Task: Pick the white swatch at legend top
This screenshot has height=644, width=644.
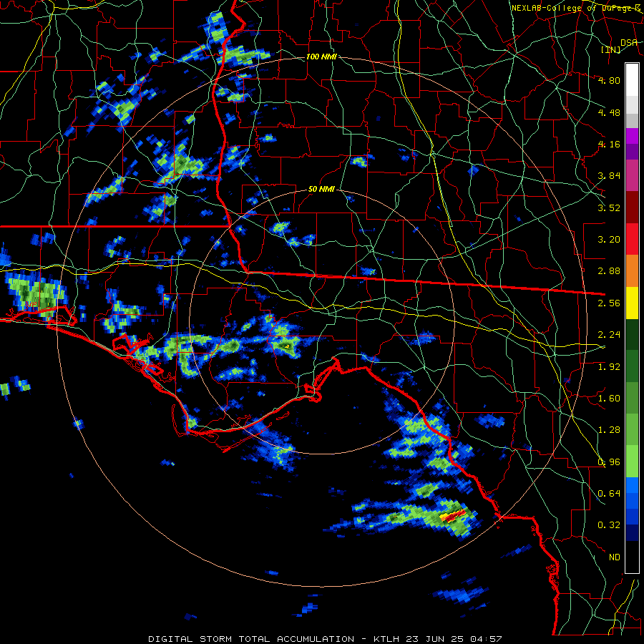Action: click(x=632, y=80)
